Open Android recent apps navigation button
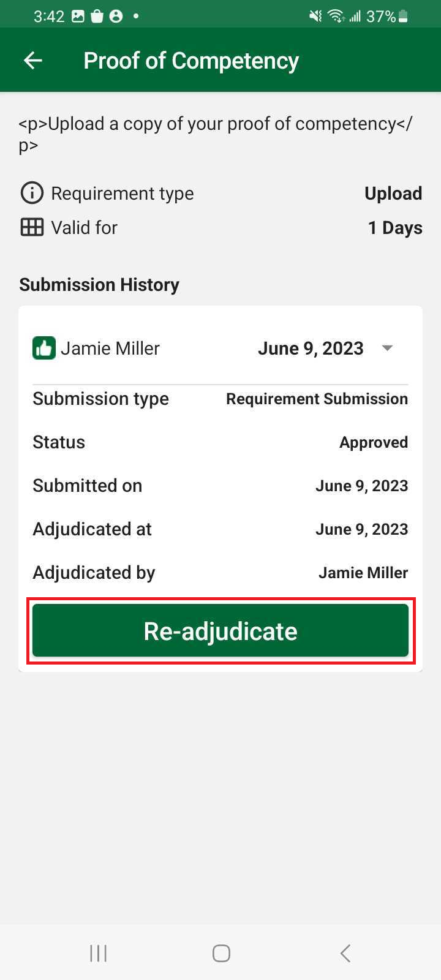441x980 pixels. coord(98,953)
